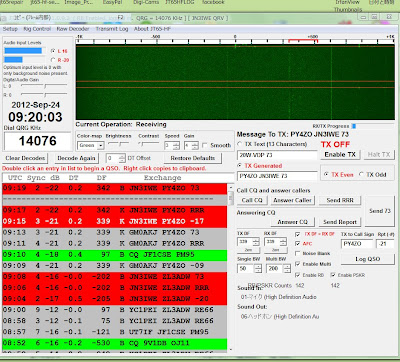Click the up arrow of the decode list scrollbar
This screenshot has width=400, height=362.
pyautogui.click(x=231, y=187)
